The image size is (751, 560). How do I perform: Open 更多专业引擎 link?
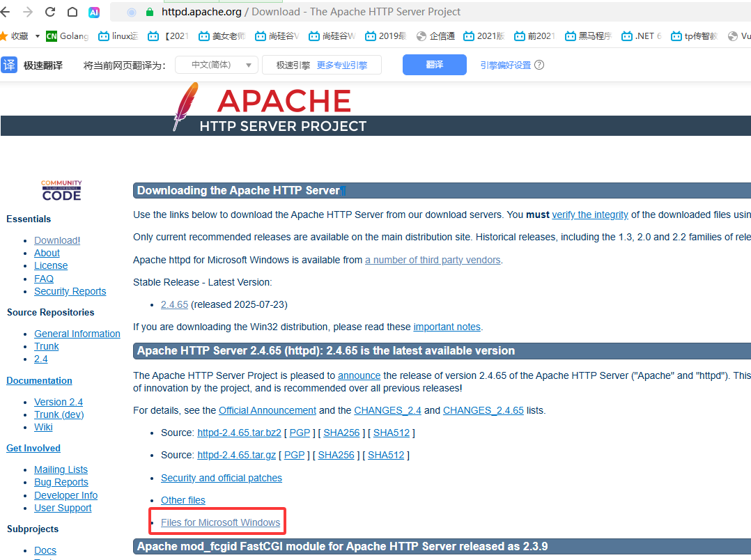[342, 65]
